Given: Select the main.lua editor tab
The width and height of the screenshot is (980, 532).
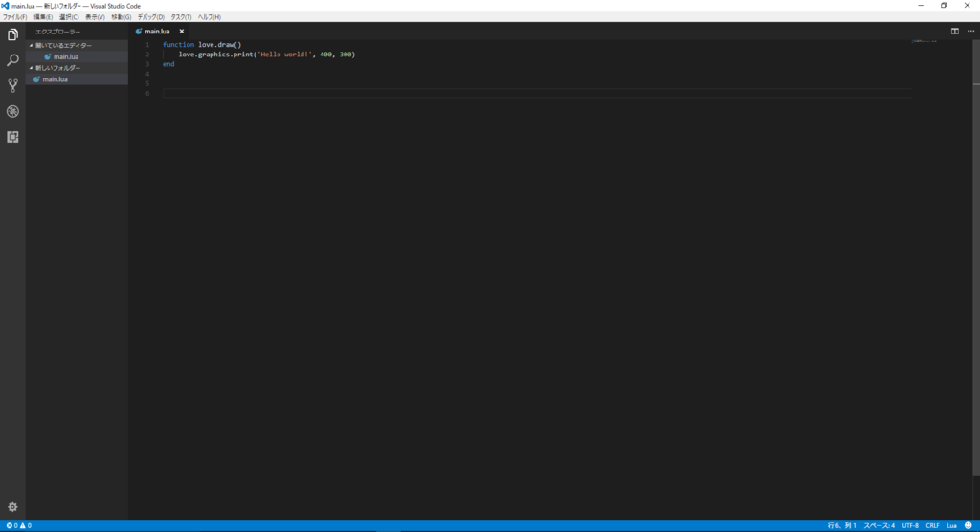Looking at the screenshot, I should pyautogui.click(x=157, y=32).
